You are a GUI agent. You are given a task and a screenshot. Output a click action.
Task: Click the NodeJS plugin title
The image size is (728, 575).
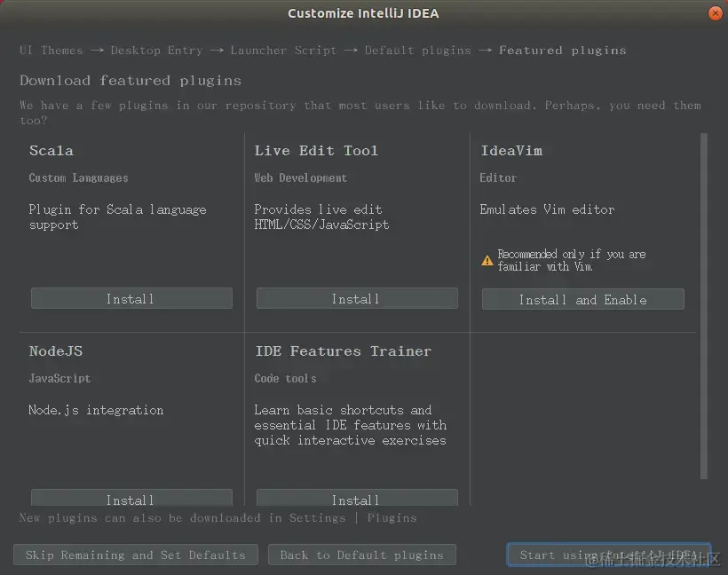pos(56,351)
